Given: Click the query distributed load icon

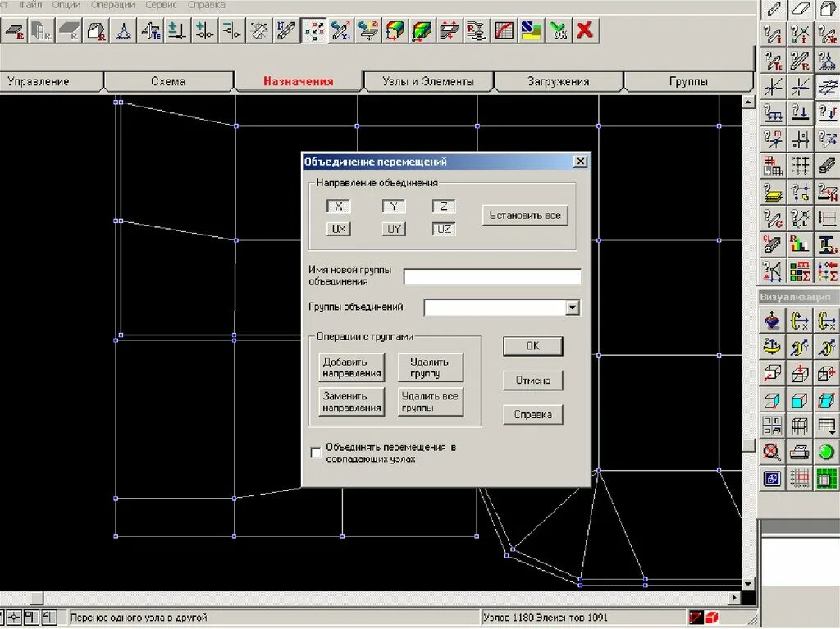Looking at the screenshot, I should (773, 112).
